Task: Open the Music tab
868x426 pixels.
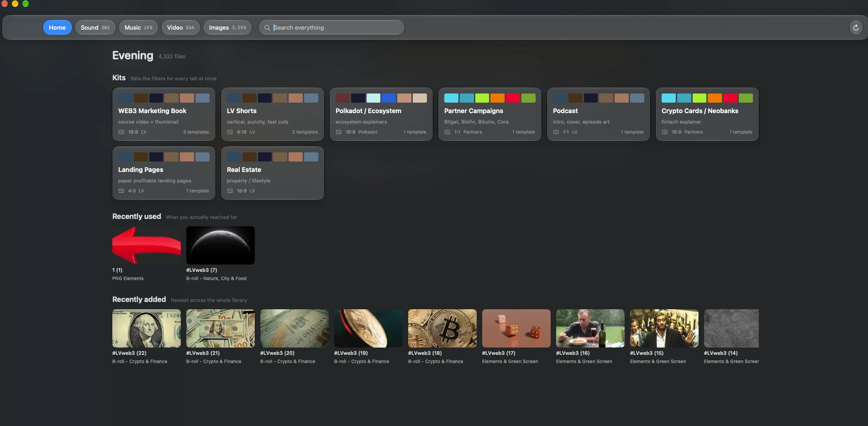Action: 138,27
